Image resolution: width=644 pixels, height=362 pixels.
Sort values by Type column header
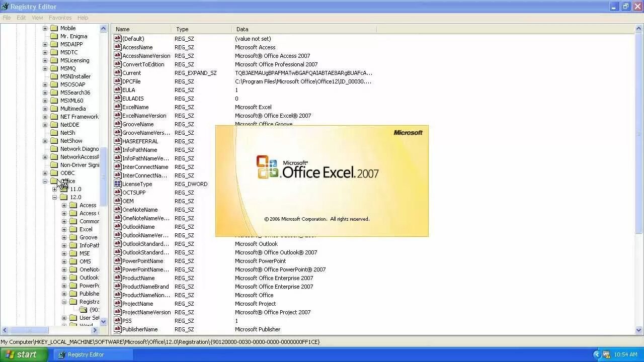click(x=202, y=29)
